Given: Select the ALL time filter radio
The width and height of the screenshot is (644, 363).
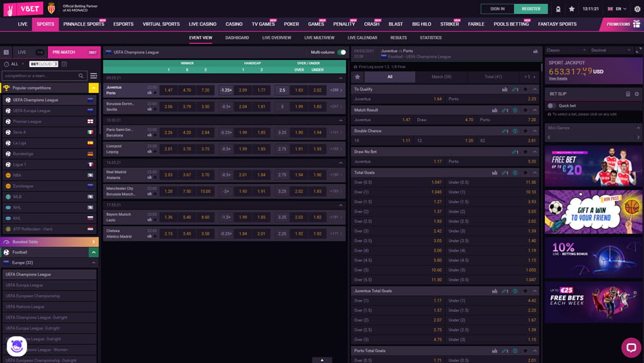Looking at the screenshot, I should pyautogui.click(x=6, y=64).
